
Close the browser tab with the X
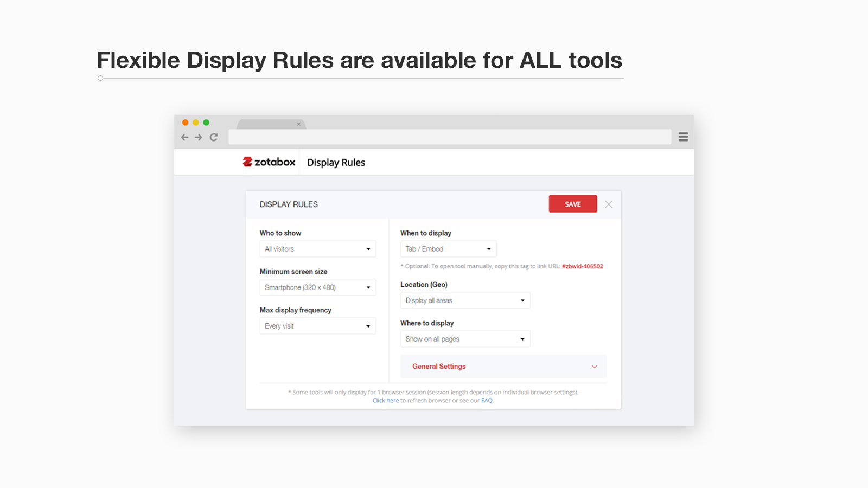[299, 124]
